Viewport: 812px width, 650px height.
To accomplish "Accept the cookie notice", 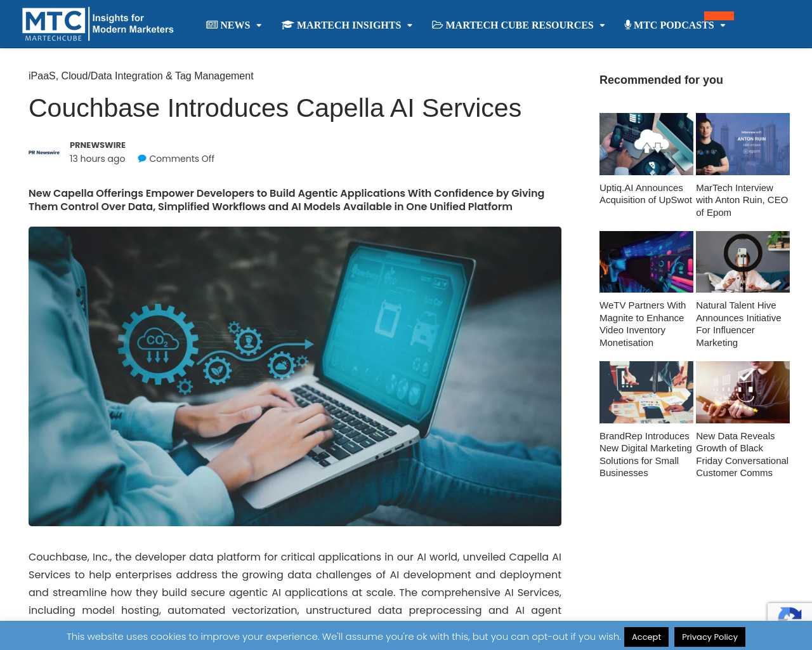I will [x=646, y=637].
